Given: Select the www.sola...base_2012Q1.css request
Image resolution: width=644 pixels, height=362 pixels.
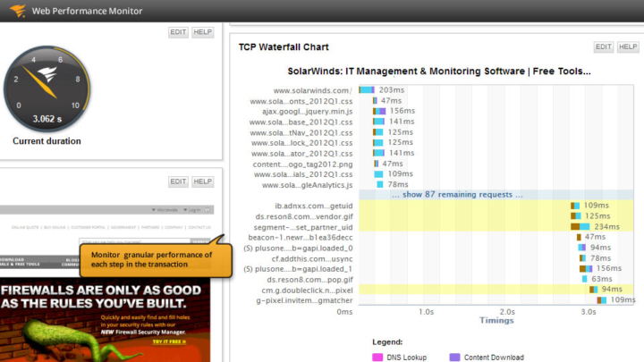Looking at the screenshot, I should coord(301,122).
